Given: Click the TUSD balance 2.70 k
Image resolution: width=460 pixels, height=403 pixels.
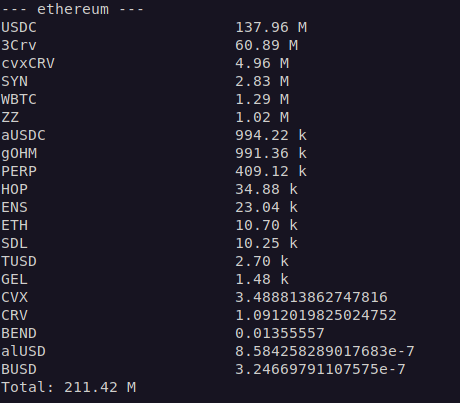Looking at the screenshot, I should [262, 261].
